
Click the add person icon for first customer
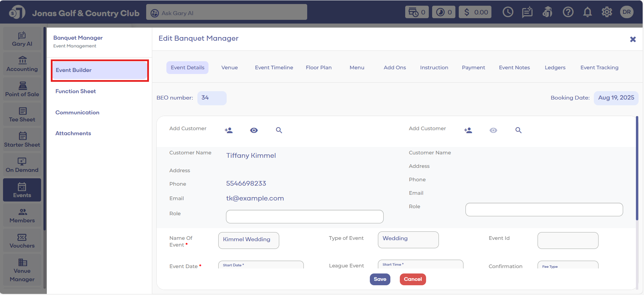[229, 131]
